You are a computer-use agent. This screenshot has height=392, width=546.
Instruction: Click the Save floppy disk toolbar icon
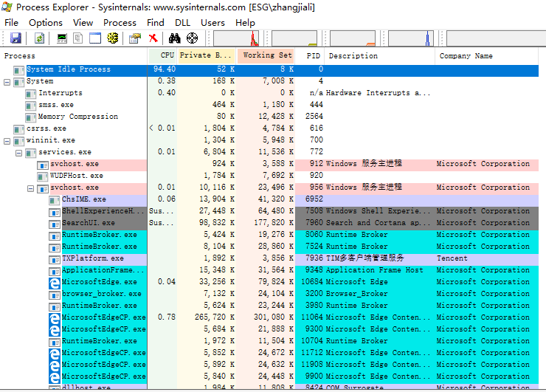tap(15, 38)
